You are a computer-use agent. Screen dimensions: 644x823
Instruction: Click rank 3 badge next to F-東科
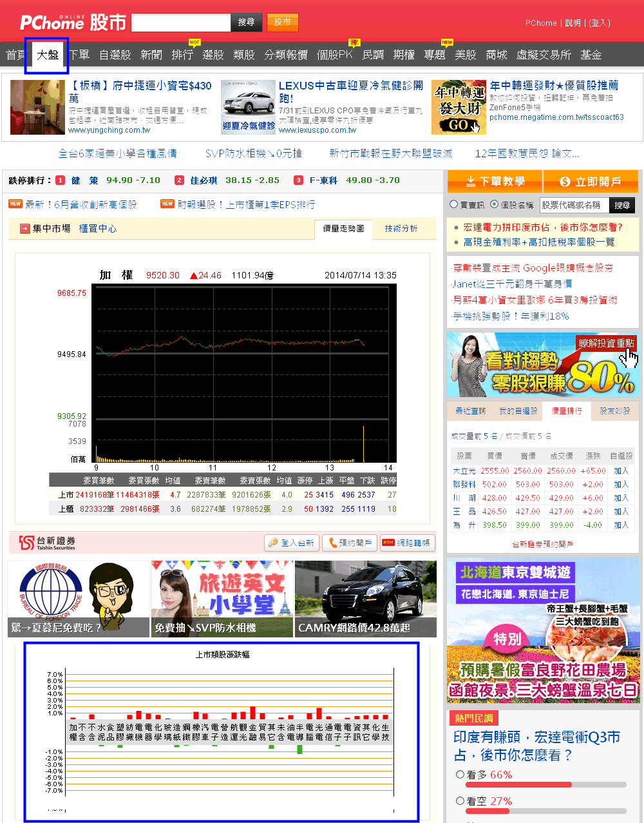[x=298, y=180]
